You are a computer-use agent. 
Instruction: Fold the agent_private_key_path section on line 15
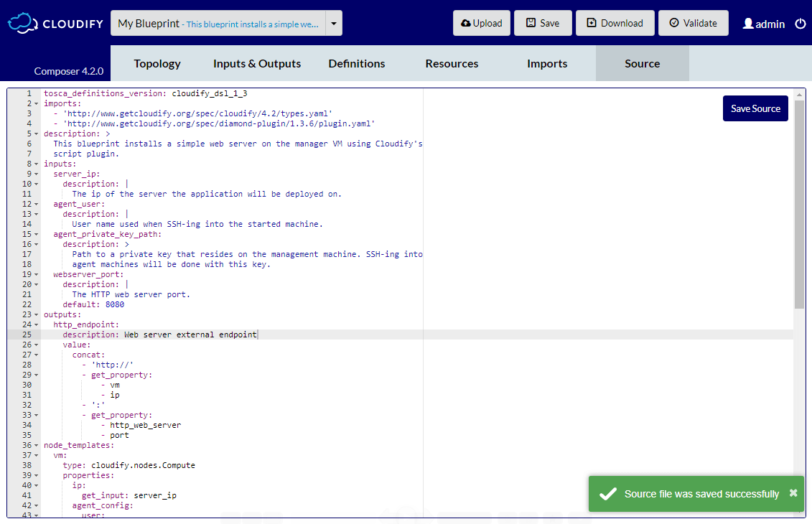pyautogui.click(x=36, y=234)
